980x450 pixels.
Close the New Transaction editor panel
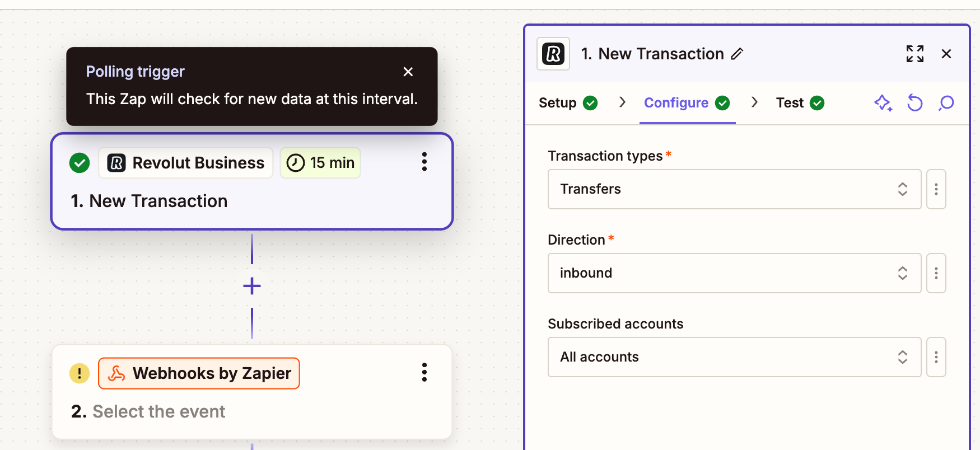[946, 54]
